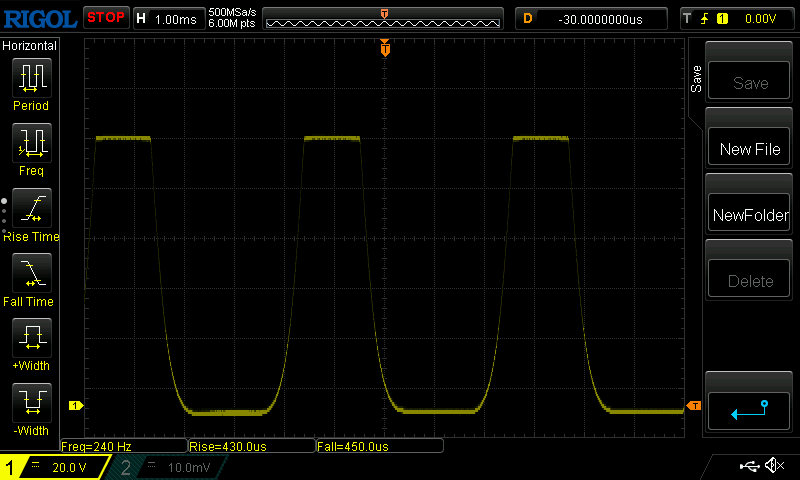Click the USB connection status icon
The width and height of the screenshot is (800, 480).
pos(749,466)
